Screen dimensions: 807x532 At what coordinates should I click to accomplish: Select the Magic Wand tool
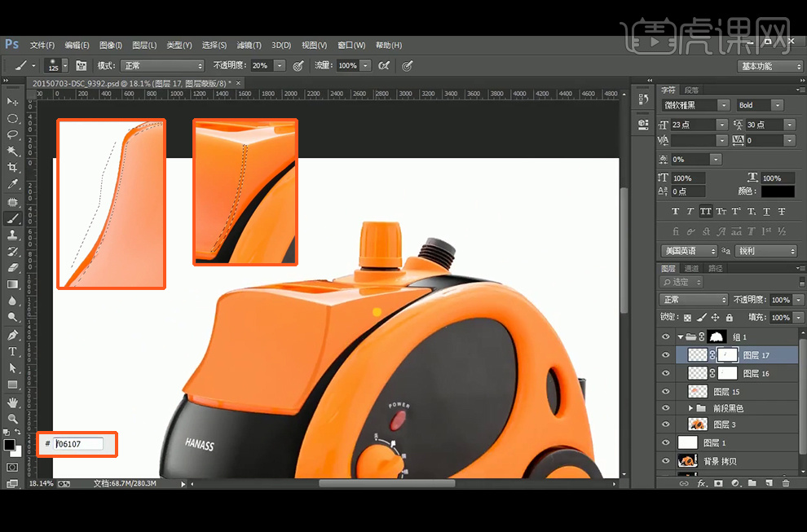pos(12,151)
